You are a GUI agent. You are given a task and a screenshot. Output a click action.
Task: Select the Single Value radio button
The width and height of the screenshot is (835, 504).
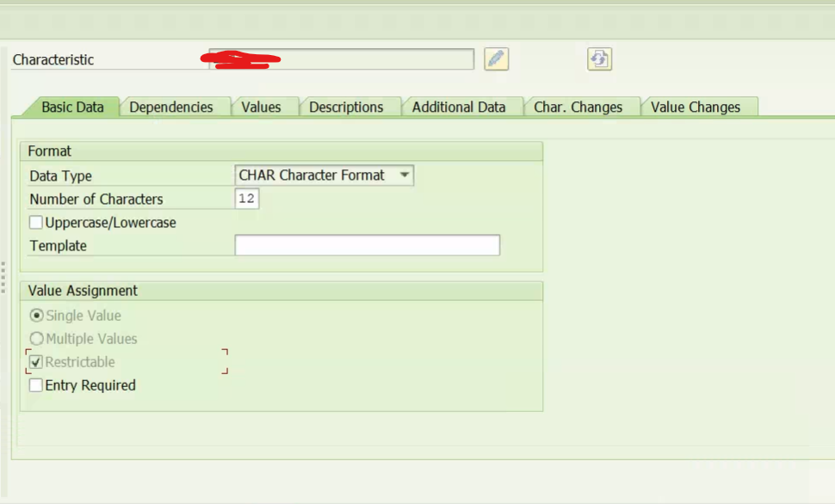tap(37, 316)
